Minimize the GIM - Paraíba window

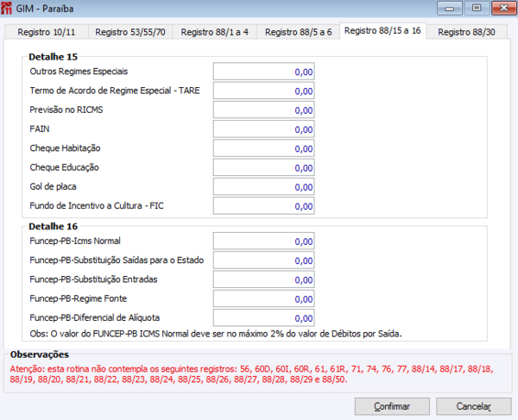pos(449,9)
